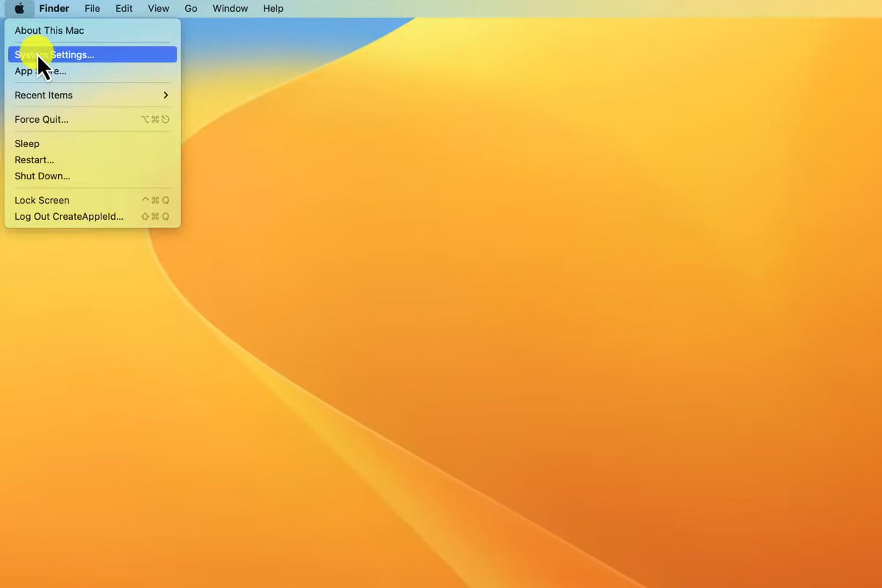
Task: Open the Window menu
Action: click(x=230, y=9)
